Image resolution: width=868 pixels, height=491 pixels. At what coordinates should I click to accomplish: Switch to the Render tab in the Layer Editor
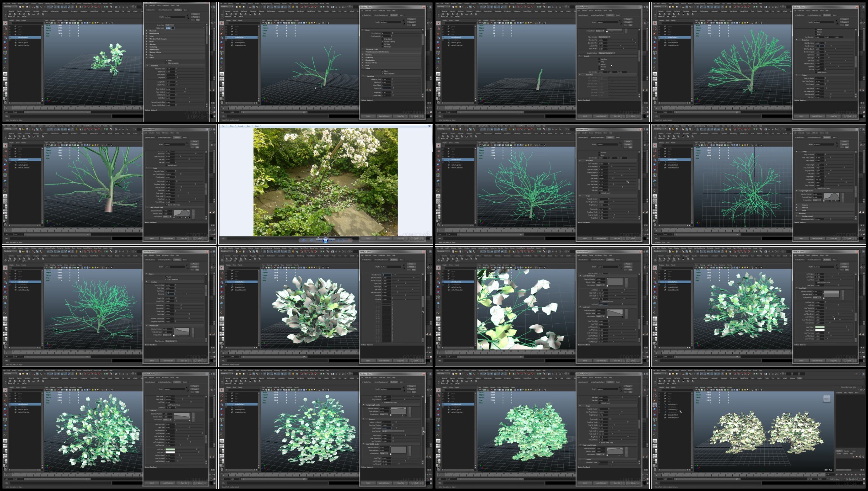847,451
